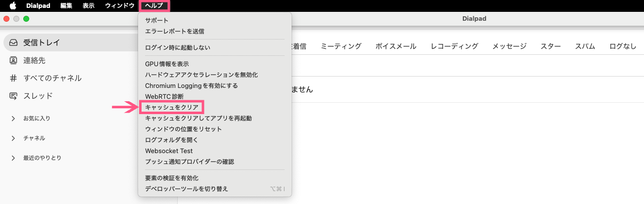This screenshot has width=644, height=204.
Task: Click the threads icon beside スレッド
Action: 13,96
